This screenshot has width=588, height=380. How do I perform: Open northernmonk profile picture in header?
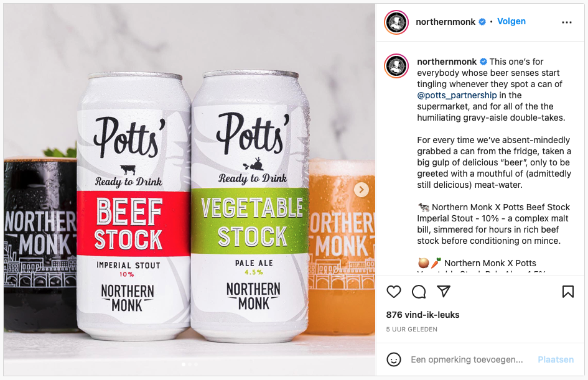pos(396,22)
